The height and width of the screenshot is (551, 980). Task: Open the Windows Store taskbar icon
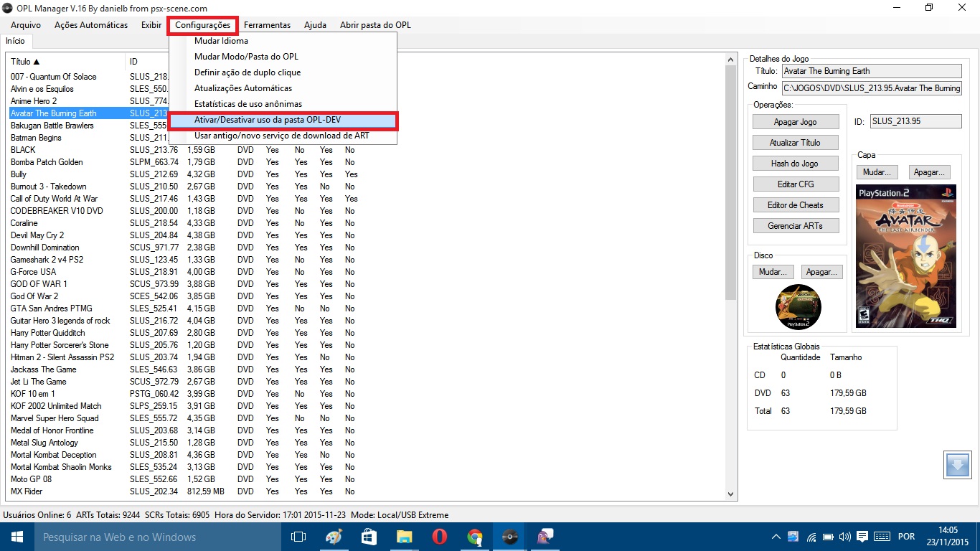coord(369,537)
